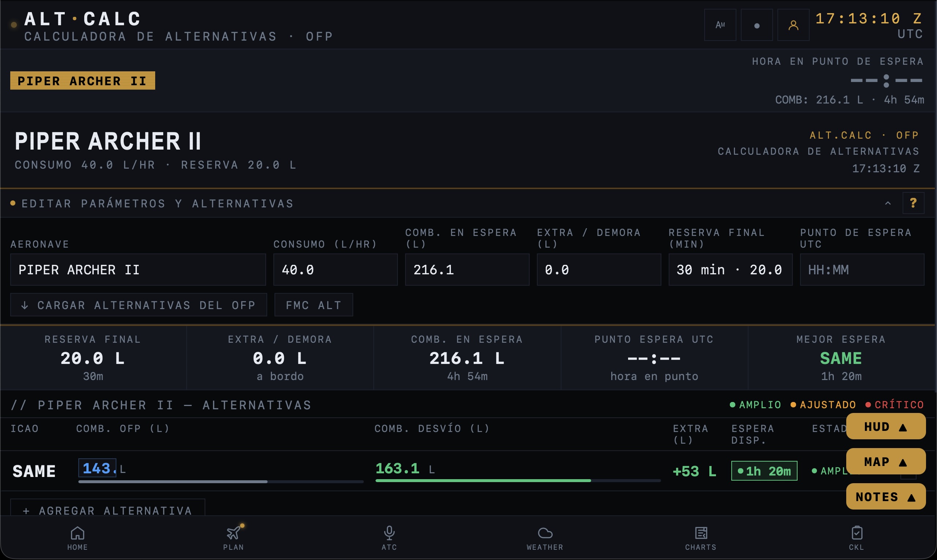Viewport: 937px width, 560px height.
Task: Click the Extra / Demora 0.0 L summary card
Action: [x=280, y=357]
